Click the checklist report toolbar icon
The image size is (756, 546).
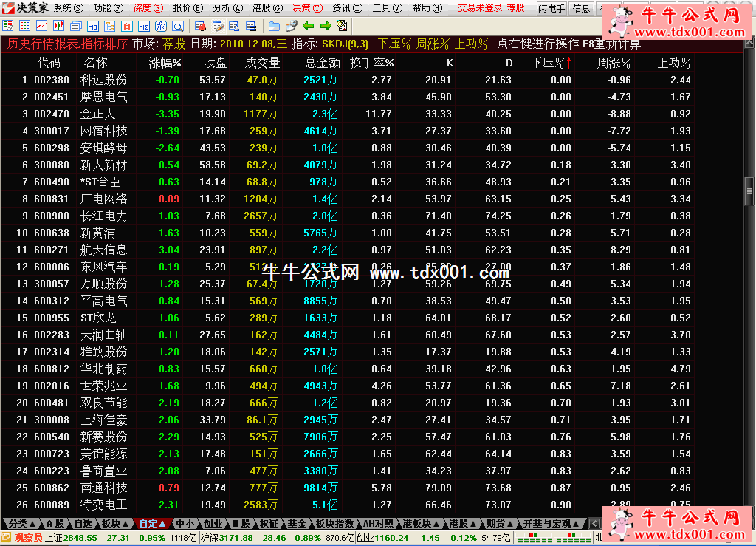coord(7,26)
